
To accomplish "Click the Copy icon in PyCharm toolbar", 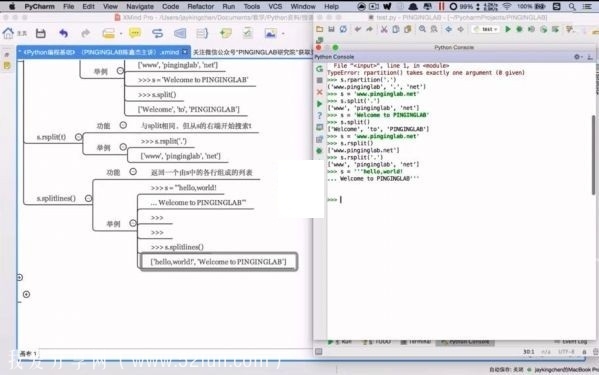I will tap(396, 29).
